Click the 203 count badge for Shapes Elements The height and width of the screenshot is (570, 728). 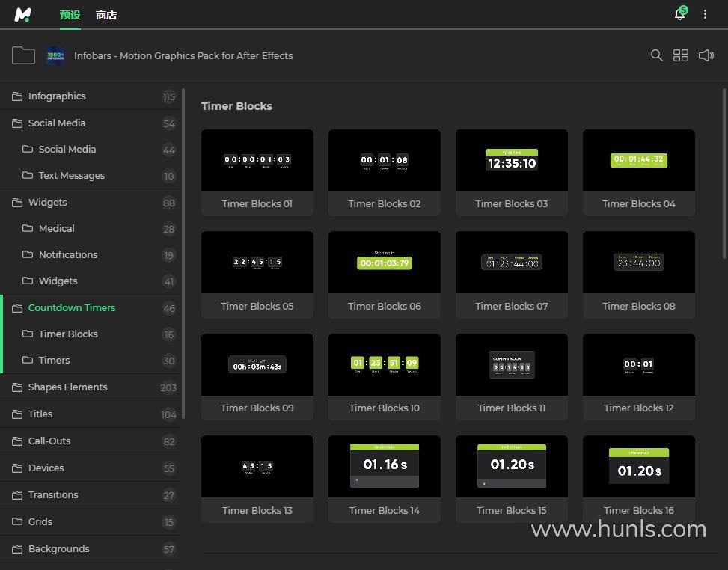point(168,387)
